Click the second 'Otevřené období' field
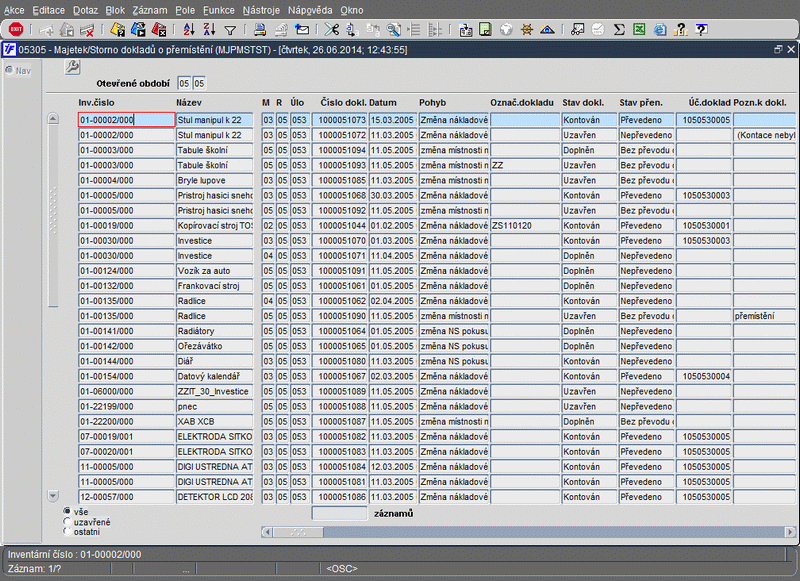The height and width of the screenshot is (581, 800). click(199, 83)
